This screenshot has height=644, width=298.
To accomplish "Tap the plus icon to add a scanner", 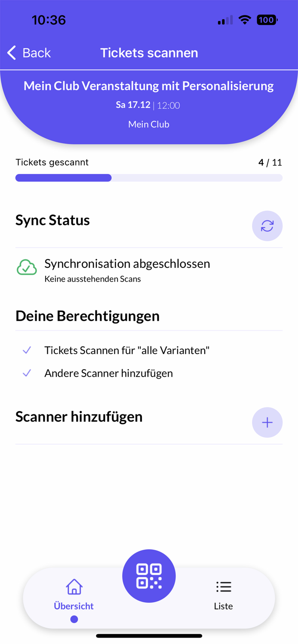I will tap(267, 422).
